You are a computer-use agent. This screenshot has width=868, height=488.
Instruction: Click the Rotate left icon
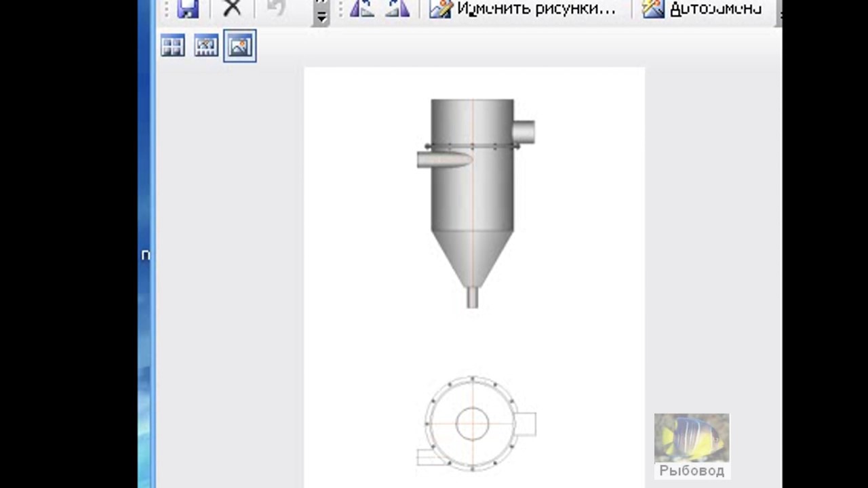(362, 8)
